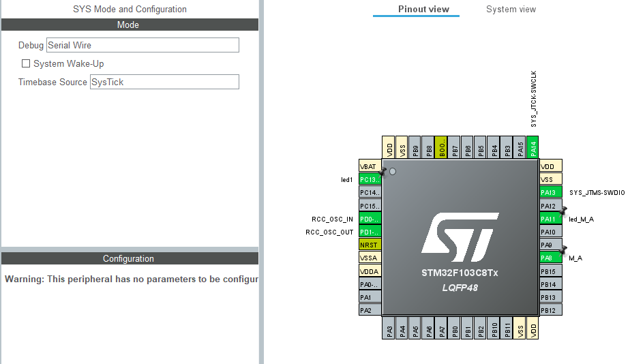Open the Debug mode dropdown

(x=142, y=45)
